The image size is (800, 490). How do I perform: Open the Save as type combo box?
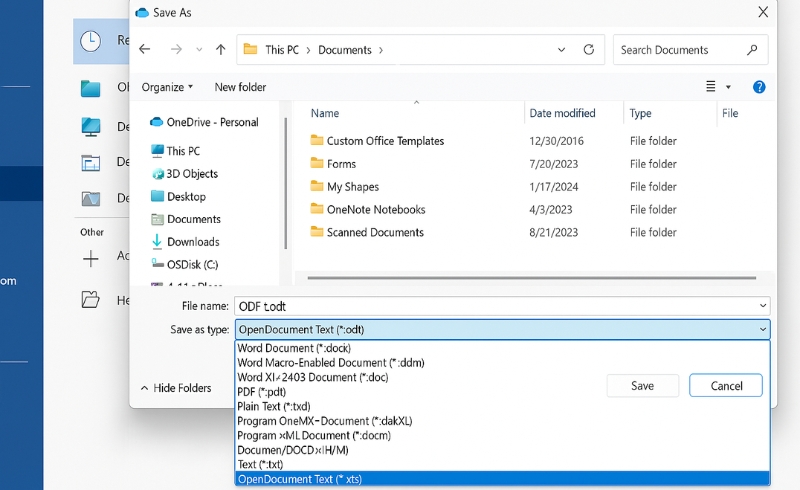[x=503, y=329]
